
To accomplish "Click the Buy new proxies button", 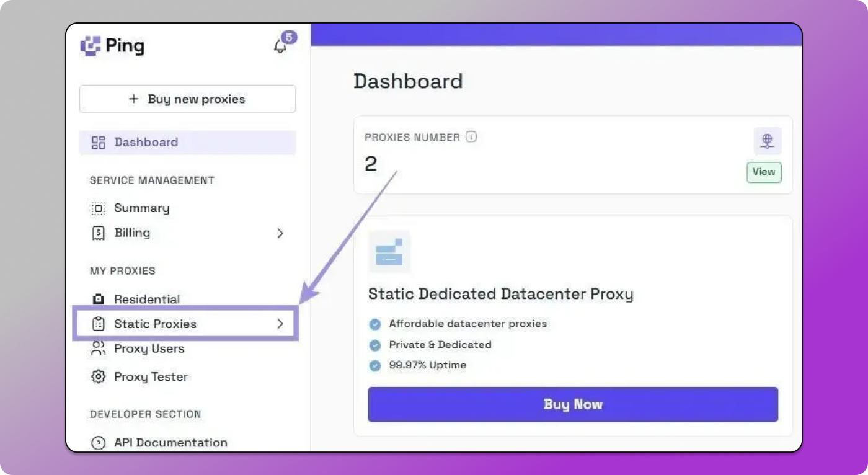I will click(187, 99).
